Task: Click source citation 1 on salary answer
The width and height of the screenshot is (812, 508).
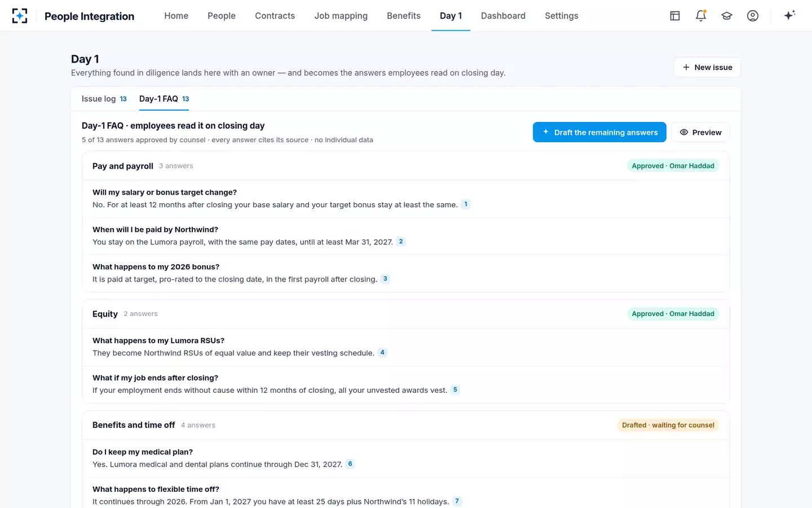Action: pos(466,204)
